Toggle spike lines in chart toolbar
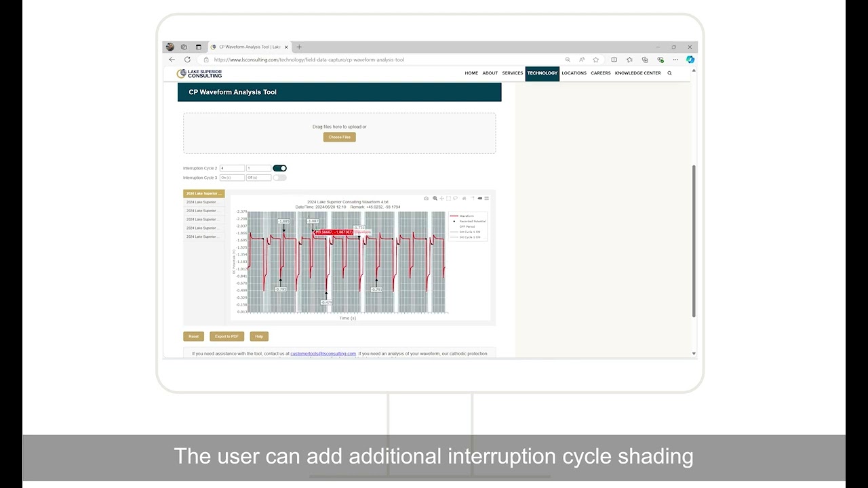868x488 pixels. click(472, 199)
